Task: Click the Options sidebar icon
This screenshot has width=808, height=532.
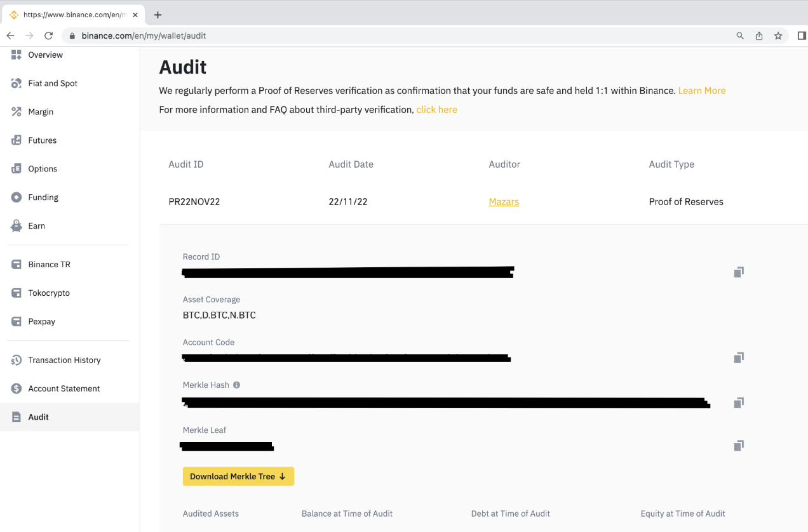Action: click(x=17, y=169)
